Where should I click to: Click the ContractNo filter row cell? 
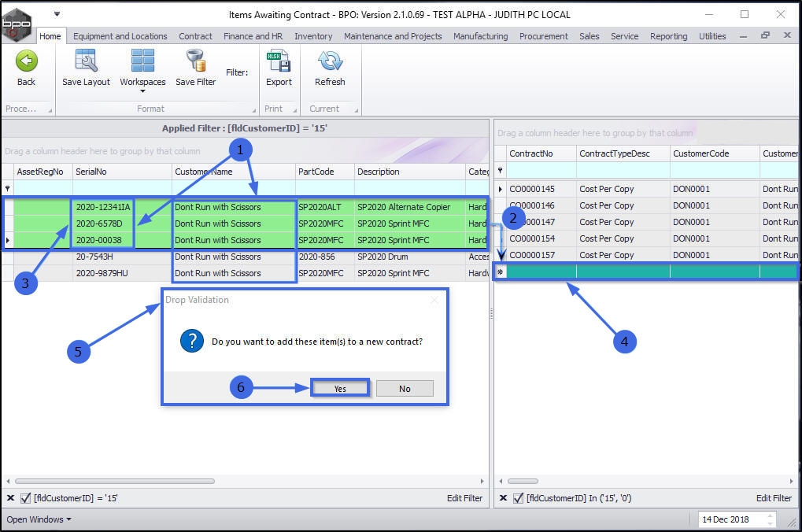click(x=541, y=171)
